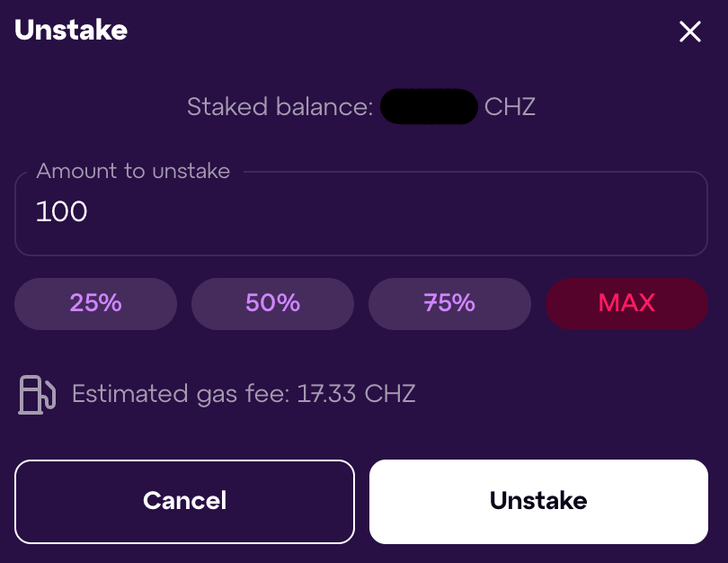Screen dimensions: 728x563
Task: Click the 'Staked balance:' label
Action: (280, 108)
